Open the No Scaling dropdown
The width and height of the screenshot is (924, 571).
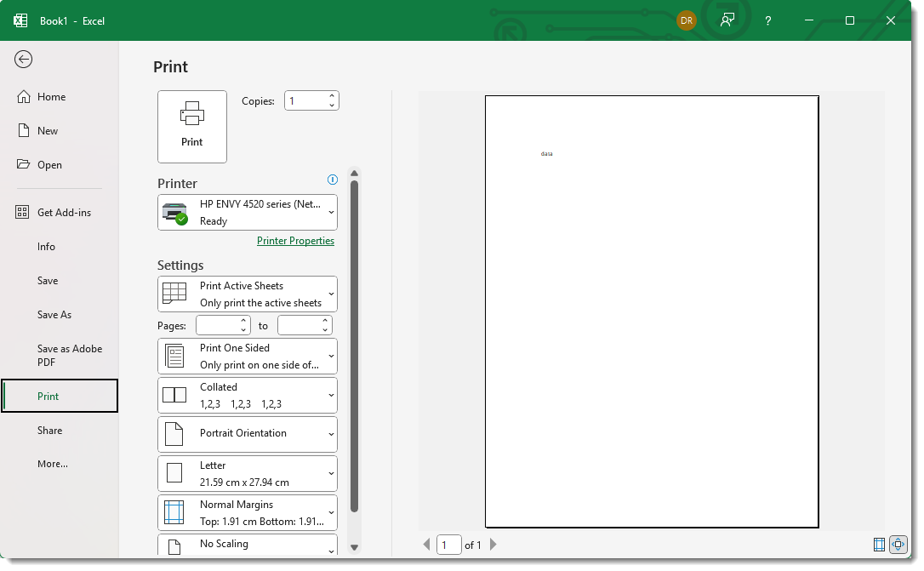(x=247, y=545)
